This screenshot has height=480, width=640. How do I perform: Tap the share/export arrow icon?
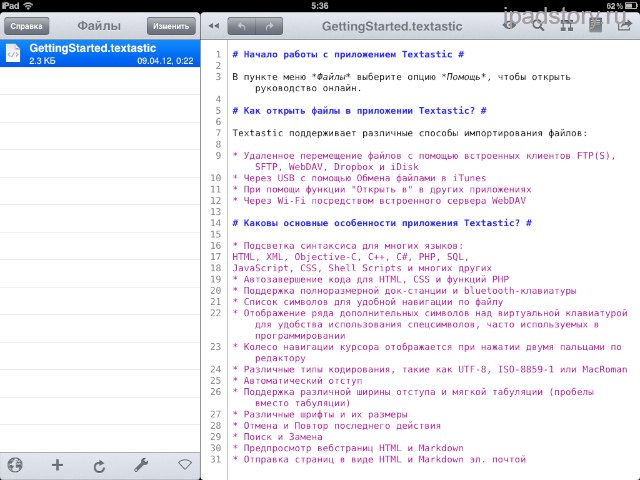[x=624, y=26]
